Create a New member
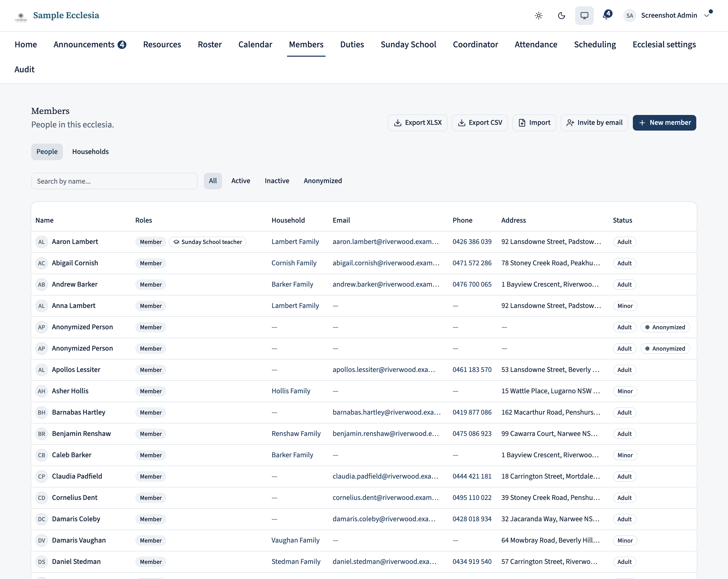 click(x=664, y=123)
